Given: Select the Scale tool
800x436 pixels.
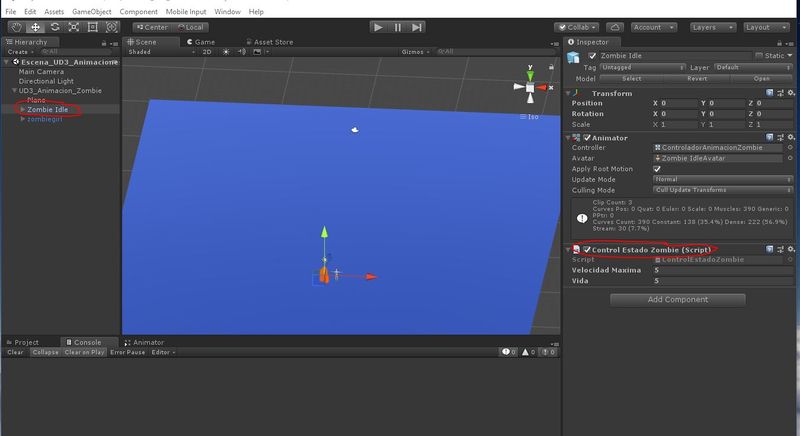Looking at the screenshot, I should [73, 27].
